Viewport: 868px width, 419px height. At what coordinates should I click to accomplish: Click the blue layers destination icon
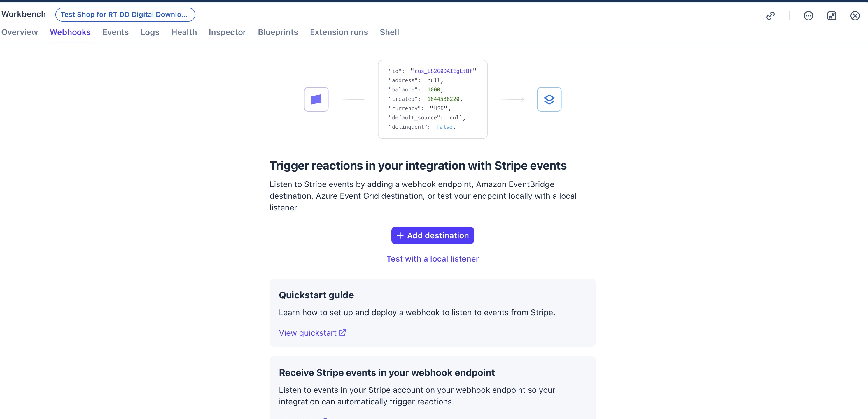point(549,99)
